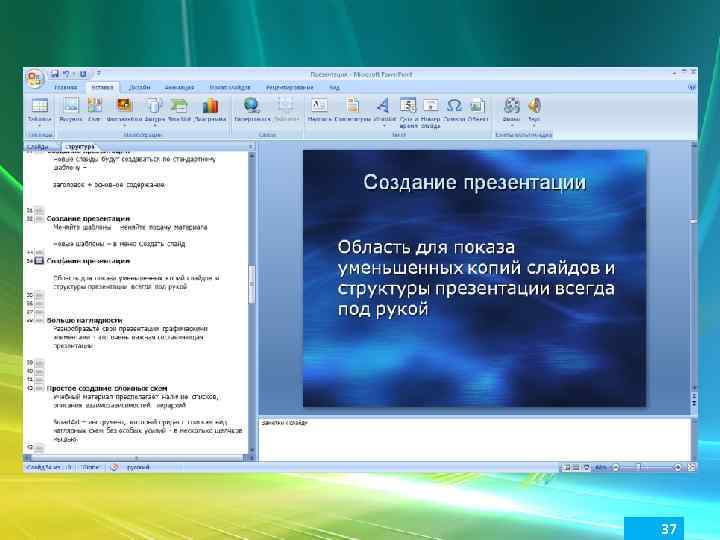Screen dimensions: 720x540
Task: Insert a SmartArt graphic
Action: pos(179,105)
